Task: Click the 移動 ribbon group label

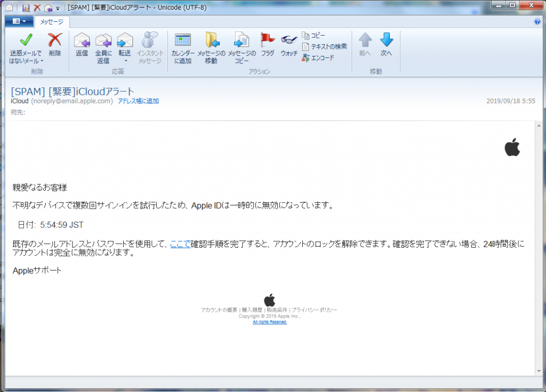Action: coord(376,71)
